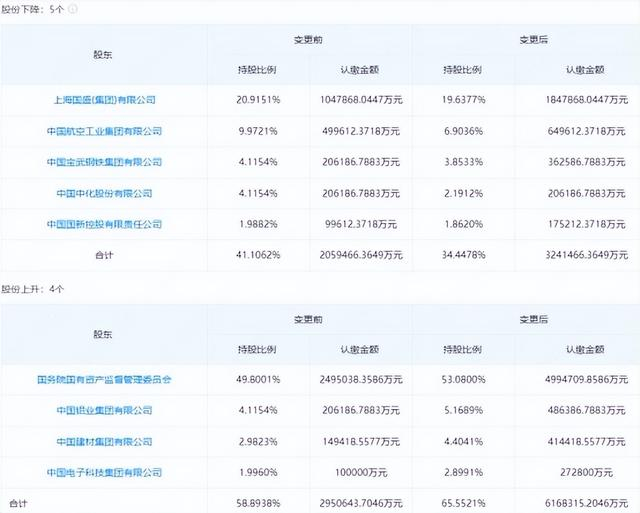The image size is (640, 513).
Task: Select the 499612.3718万元 amount cell
Action: tap(361, 131)
